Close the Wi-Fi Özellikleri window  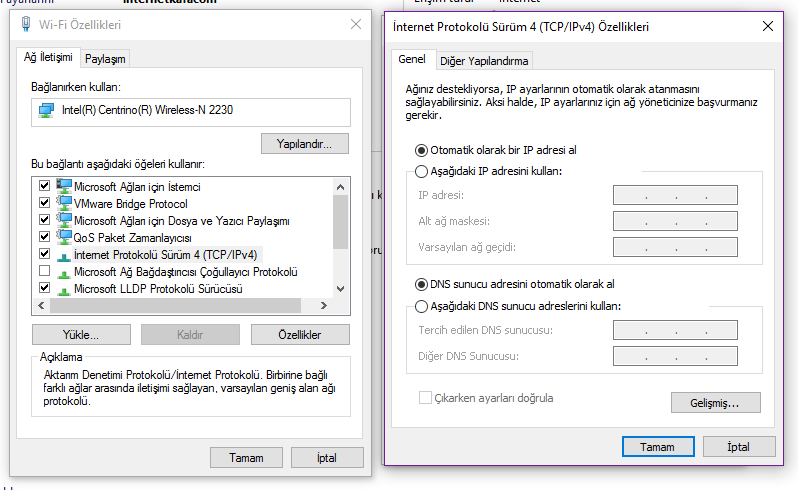(356, 24)
